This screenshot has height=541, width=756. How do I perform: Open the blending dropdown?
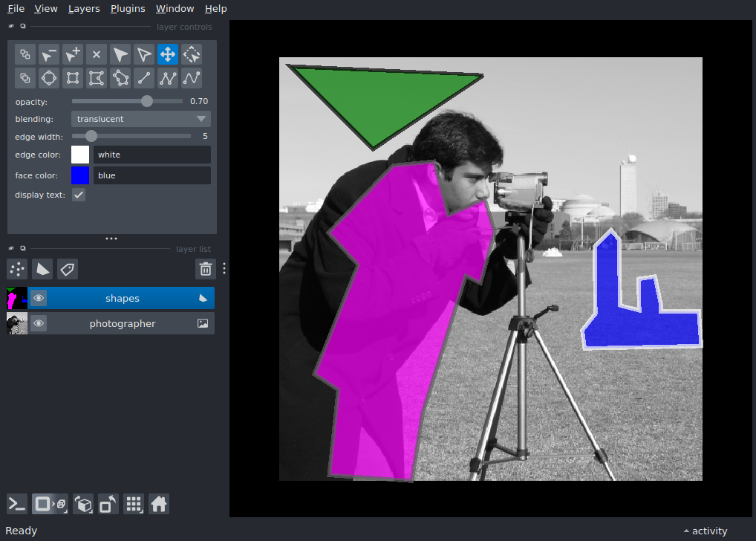coord(140,118)
